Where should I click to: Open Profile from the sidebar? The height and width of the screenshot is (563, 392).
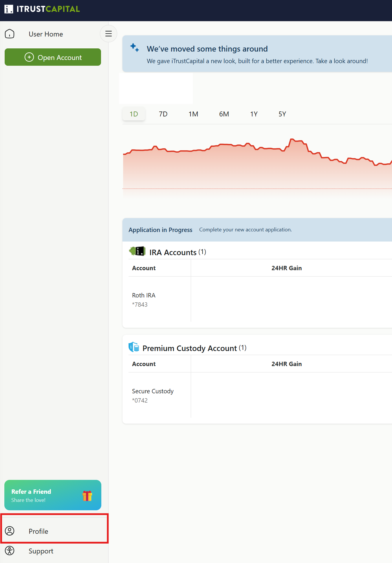point(54,531)
